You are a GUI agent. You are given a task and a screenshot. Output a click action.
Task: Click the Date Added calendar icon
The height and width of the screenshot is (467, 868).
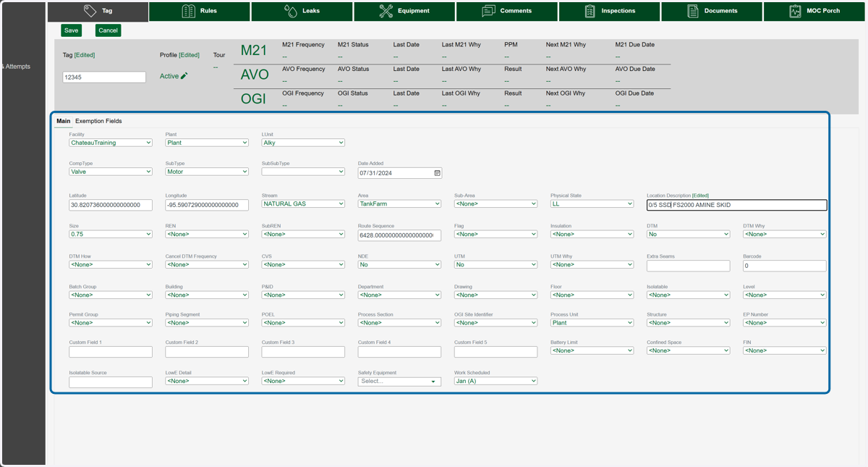point(437,173)
